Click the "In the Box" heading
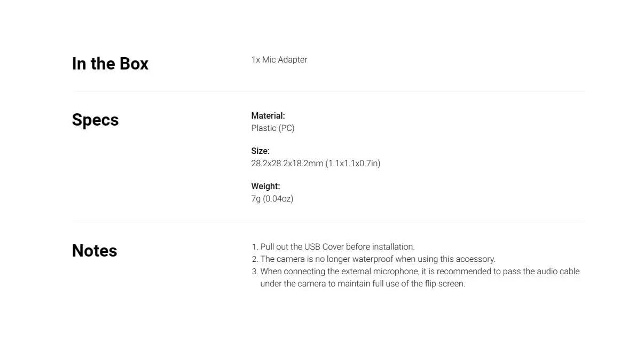 [x=110, y=64]
